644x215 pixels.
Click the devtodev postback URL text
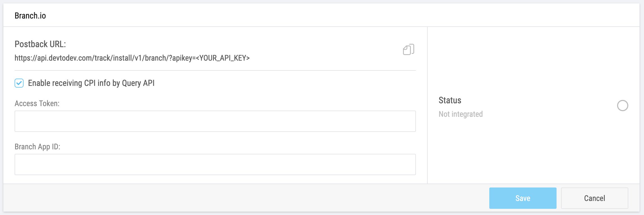(x=132, y=59)
